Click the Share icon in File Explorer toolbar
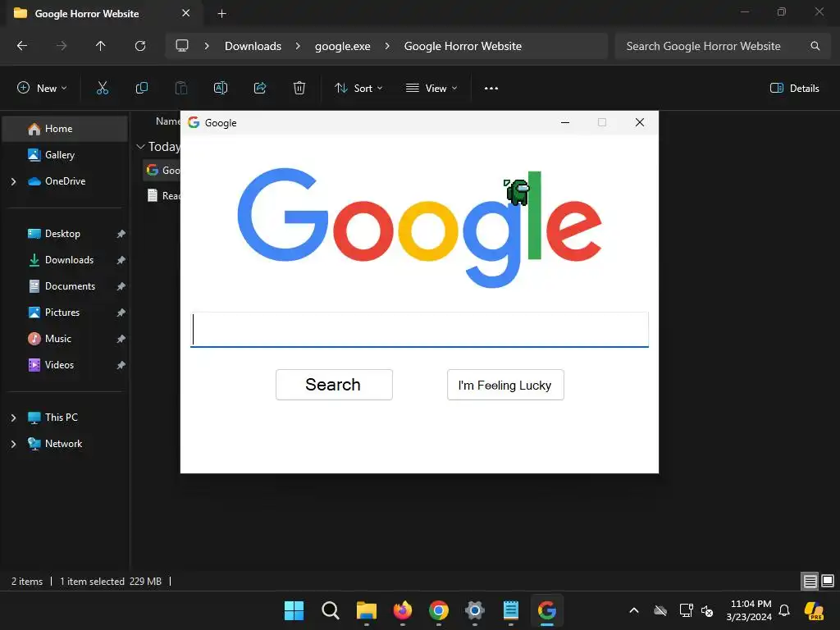 [260, 88]
